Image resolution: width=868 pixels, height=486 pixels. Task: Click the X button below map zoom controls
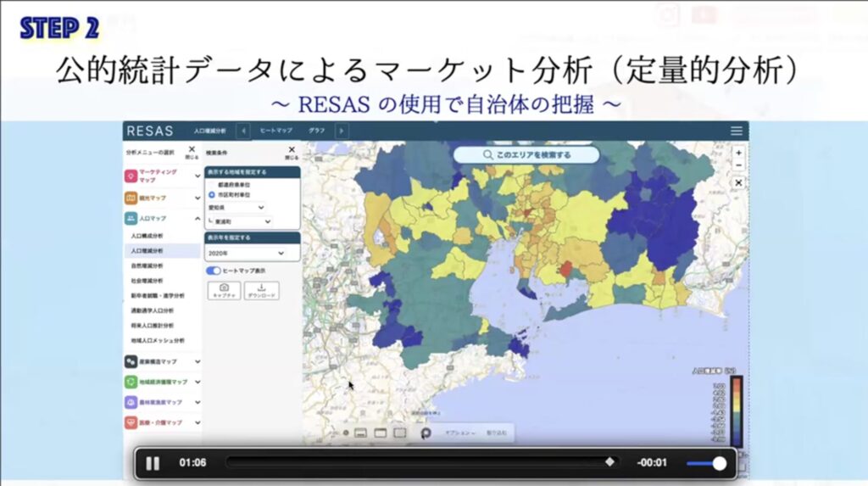[738, 182]
